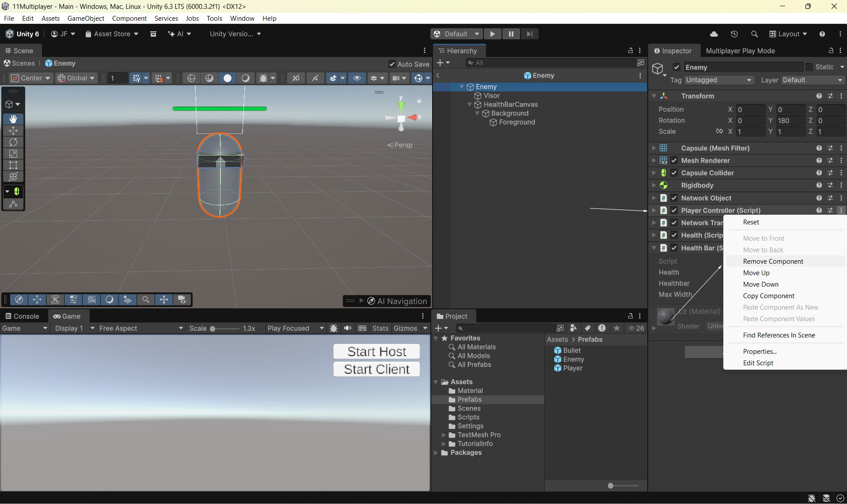
Task: Select the Rect tool in Scene toolbar
Action: (x=13, y=165)
